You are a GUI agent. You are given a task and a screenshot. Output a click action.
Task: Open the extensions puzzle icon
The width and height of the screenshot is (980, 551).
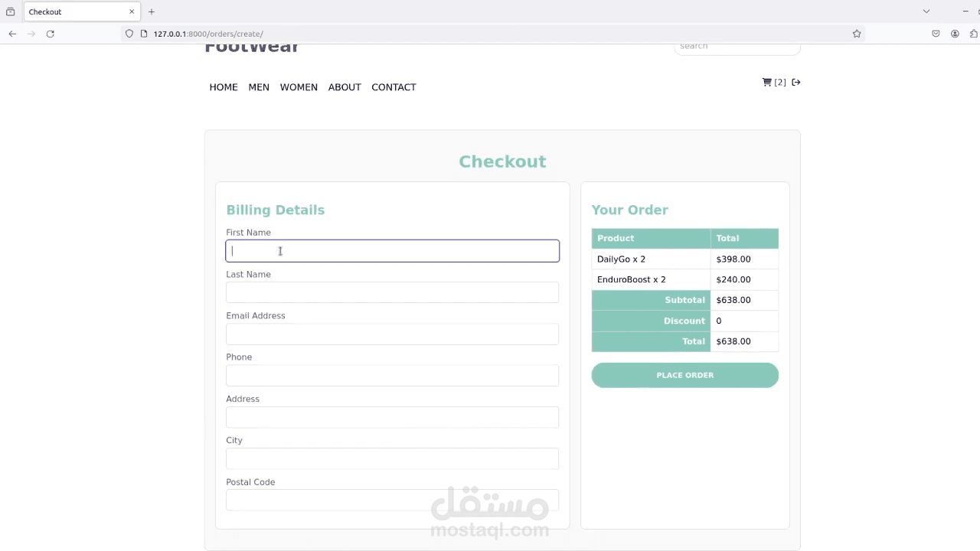pos(974,34)
